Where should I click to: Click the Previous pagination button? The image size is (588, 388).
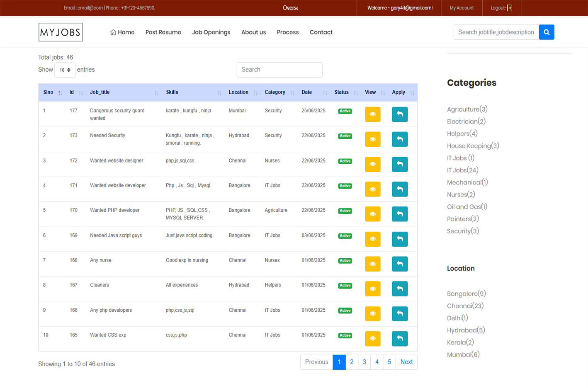coord(316,362)
